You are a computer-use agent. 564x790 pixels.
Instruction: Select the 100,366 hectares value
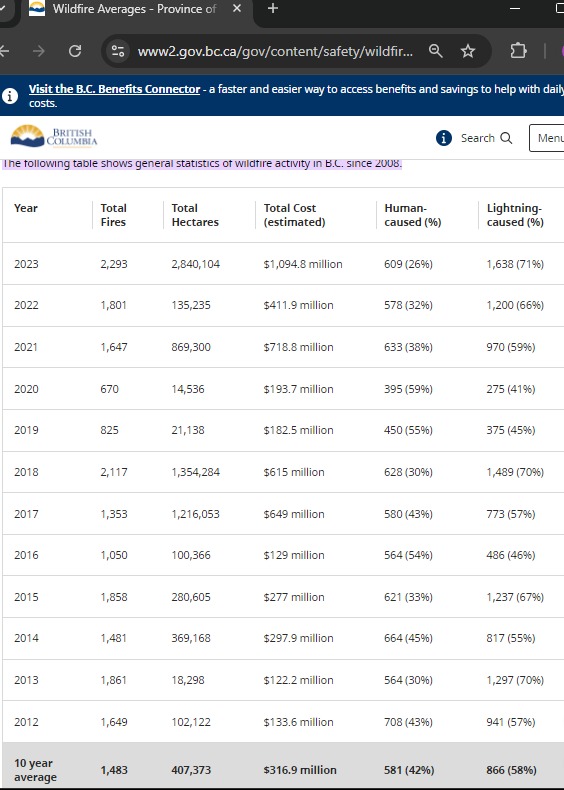pyautogui.click(x=191, y=555)
